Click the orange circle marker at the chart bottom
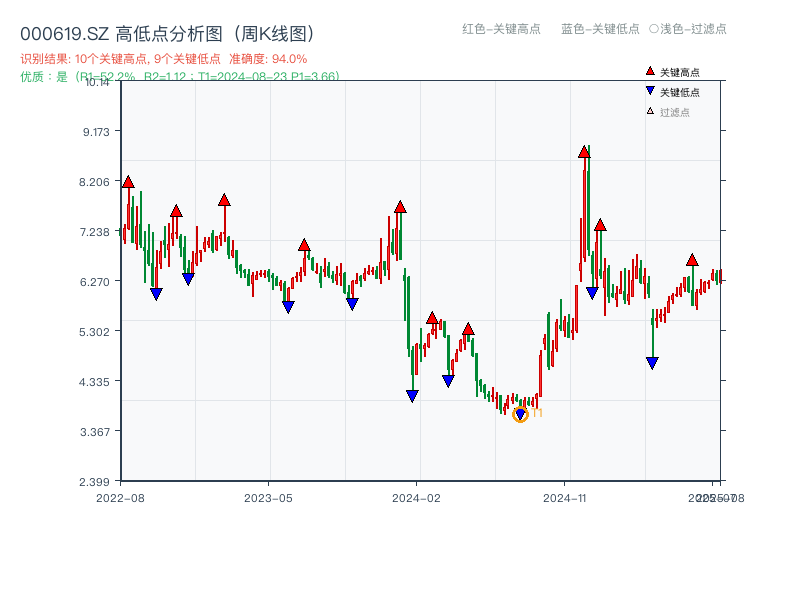 coord(521,414)
